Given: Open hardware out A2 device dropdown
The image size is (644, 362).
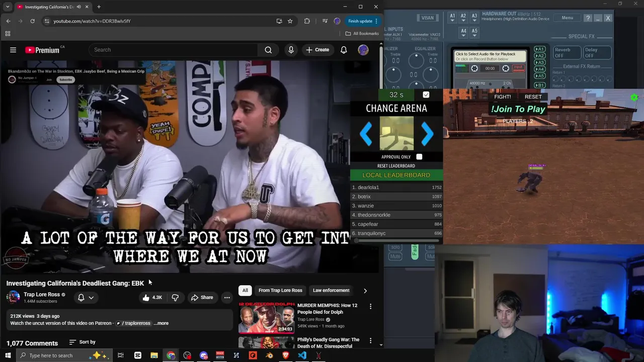Looking at the screenshot, I should click(x=463, y=17).
